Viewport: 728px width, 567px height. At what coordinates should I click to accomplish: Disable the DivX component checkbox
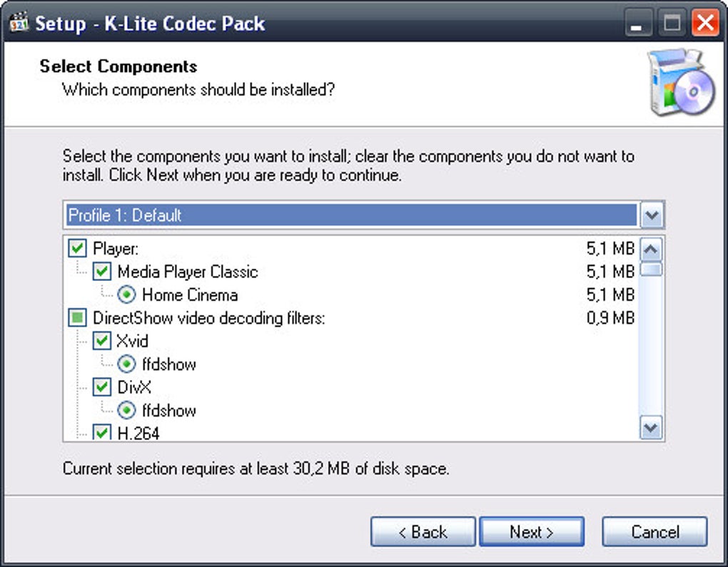pyautogui.click(x=102, y=387)
